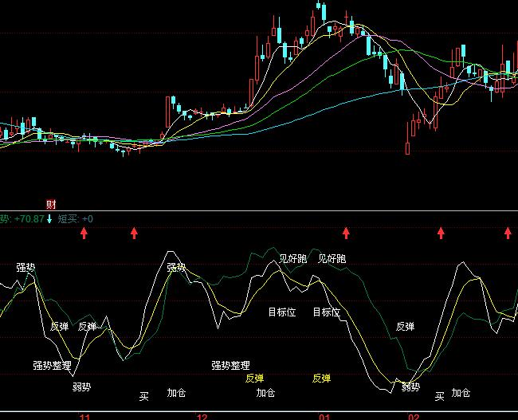Click month 02 on the date axis
Viewport: 518px width, 420px height.
click(414, 416)
